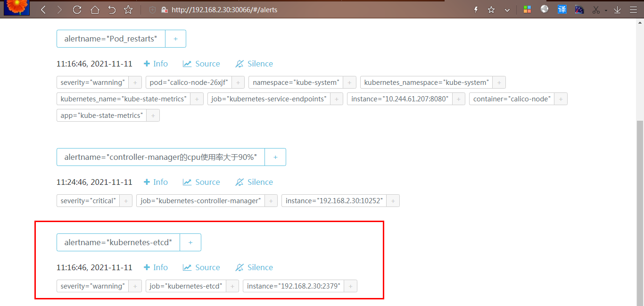Add instance="192.168.2.30:10252" filter with plus
The width and height of the screenshot is (644, 306).
tap(393, 201)
